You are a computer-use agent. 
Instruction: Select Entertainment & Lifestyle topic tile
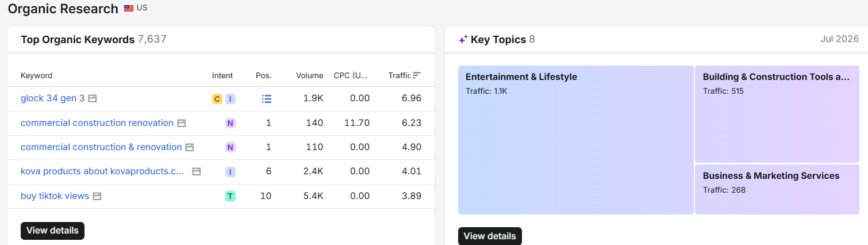[x=575, y=140]
